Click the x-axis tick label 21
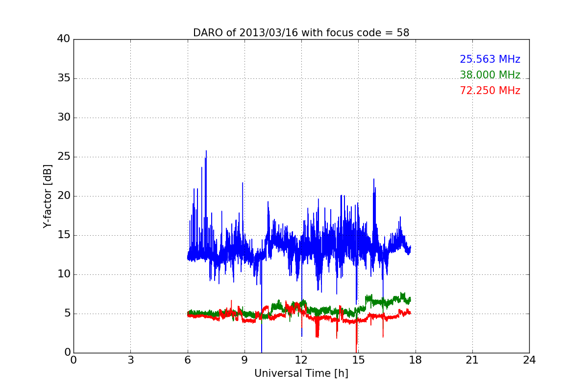The width and height of the screenshot is (588, 392). pos(472,360)
